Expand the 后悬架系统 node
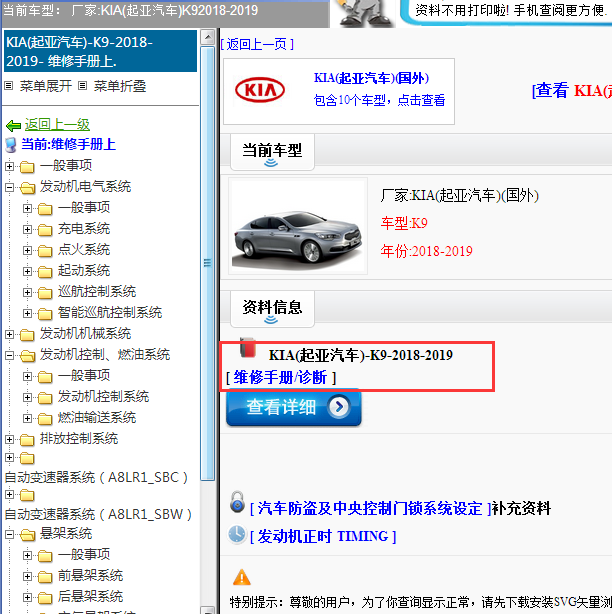The width and height of the screenshot is (612, 614). point(27,597)
